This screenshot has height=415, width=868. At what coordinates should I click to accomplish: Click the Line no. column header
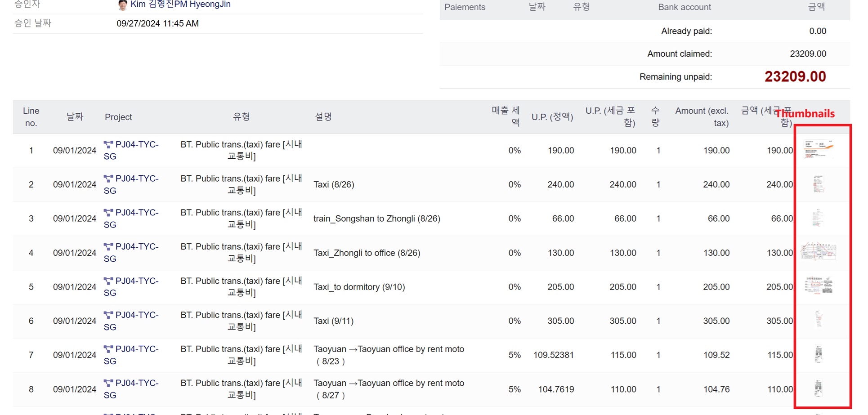[31, 117]
